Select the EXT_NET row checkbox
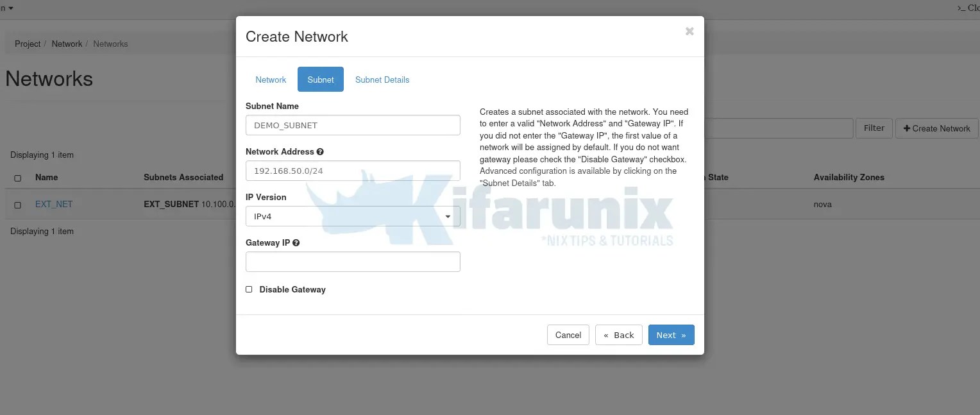 (x=17, y=204)
